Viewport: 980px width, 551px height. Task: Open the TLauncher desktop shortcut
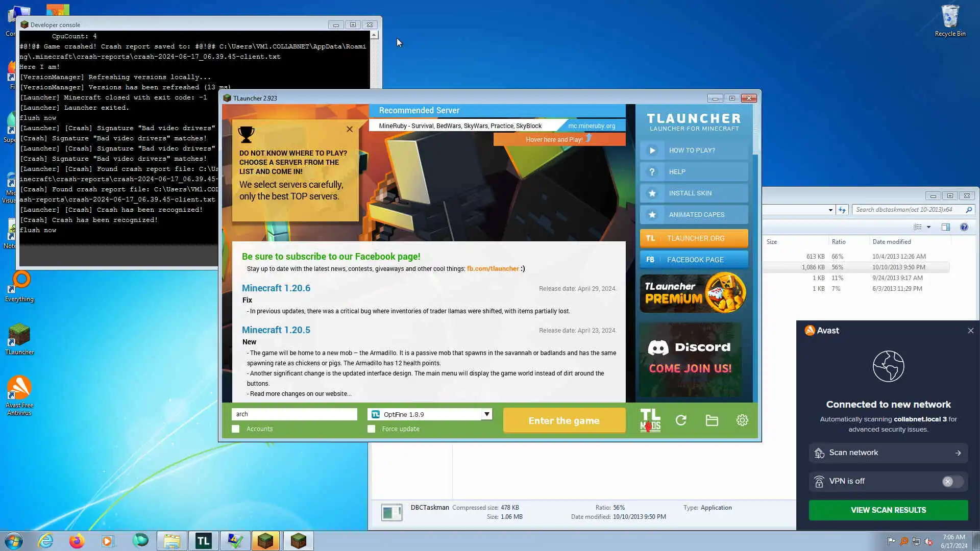[x=19, y=338]
